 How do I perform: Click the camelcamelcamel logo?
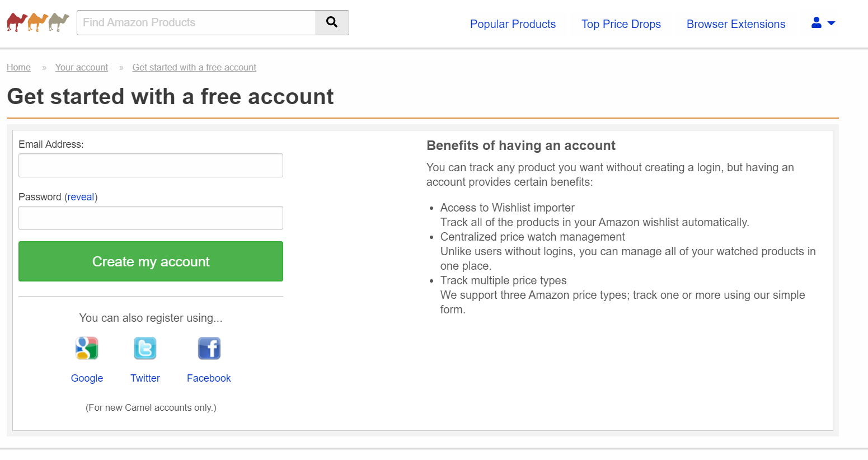[38, 22]
